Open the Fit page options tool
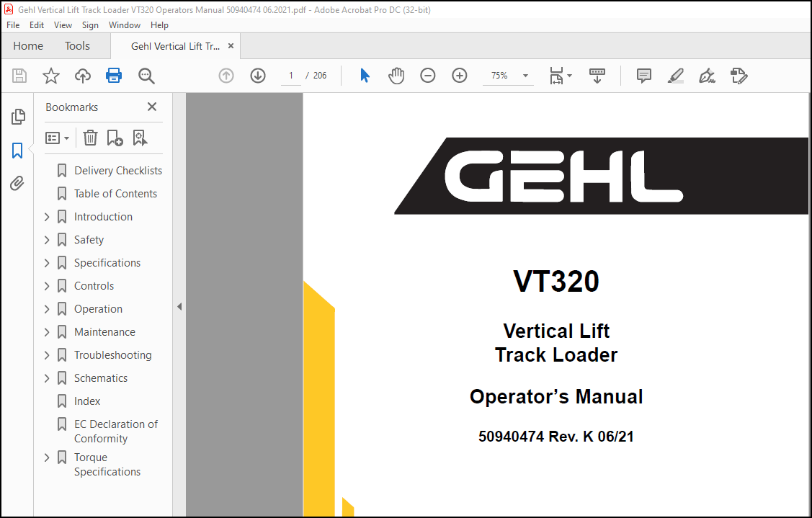 [x=561, y=76]
